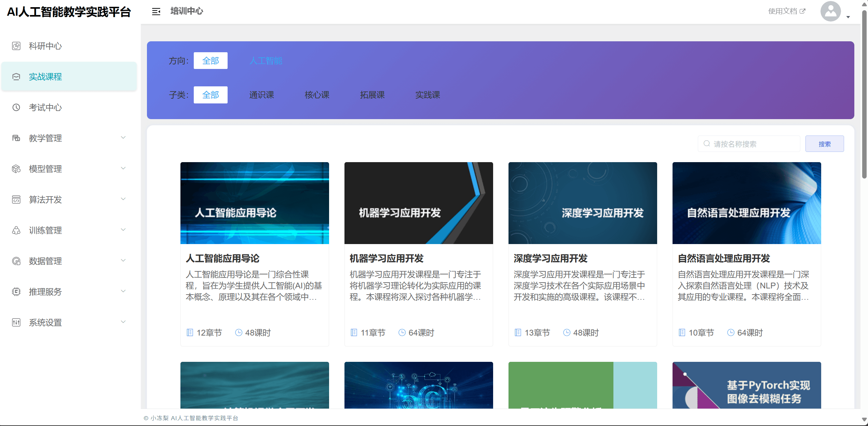This screenshot has width=868, height=426.
Task: Click the 考试中心 clock icon
Action: tap(16, 108)
